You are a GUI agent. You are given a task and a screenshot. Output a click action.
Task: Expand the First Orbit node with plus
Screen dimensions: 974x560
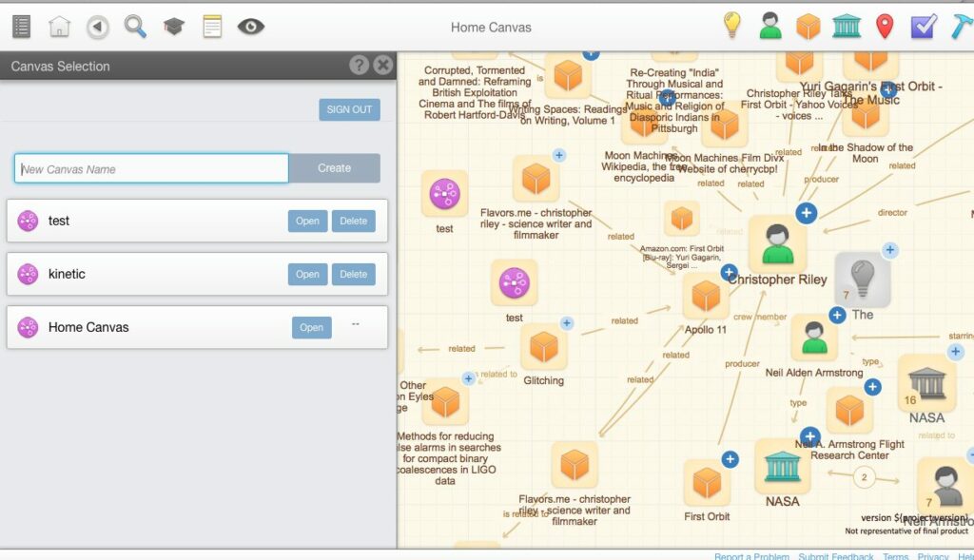pos(730,459)
